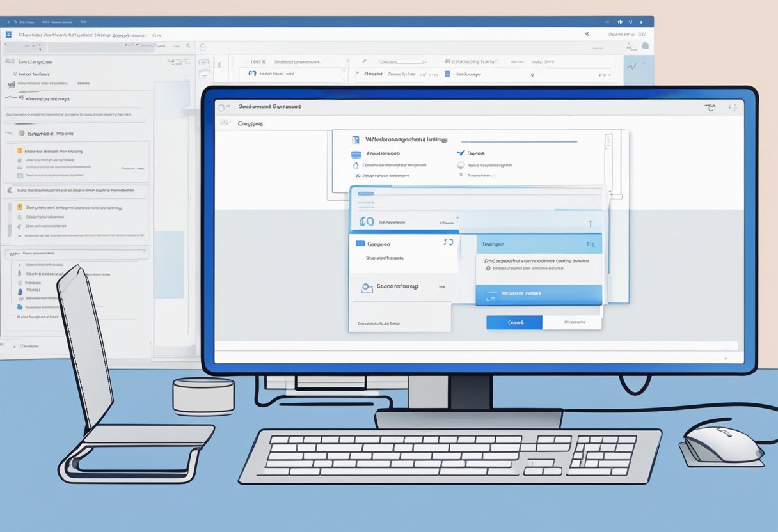Click the blue square icon beside the top dialog title
Screen dimensions: 778x532
coord(356,139)
